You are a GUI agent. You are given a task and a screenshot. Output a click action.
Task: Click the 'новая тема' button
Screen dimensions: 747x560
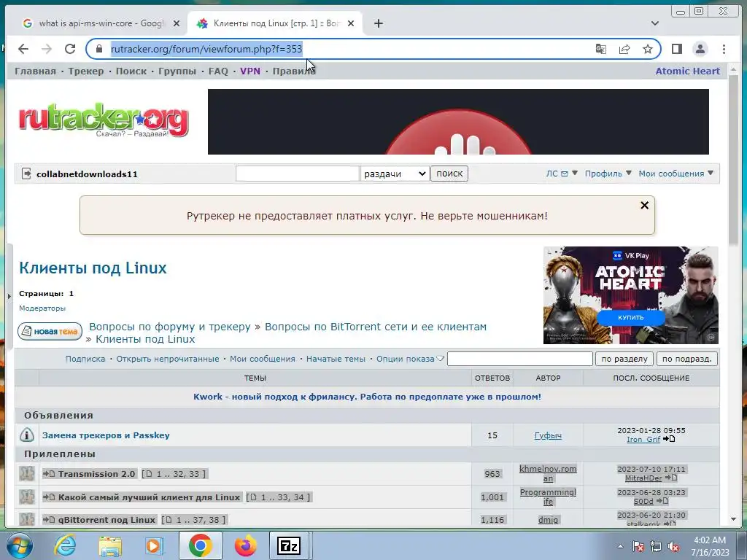[x=50, y=332]
